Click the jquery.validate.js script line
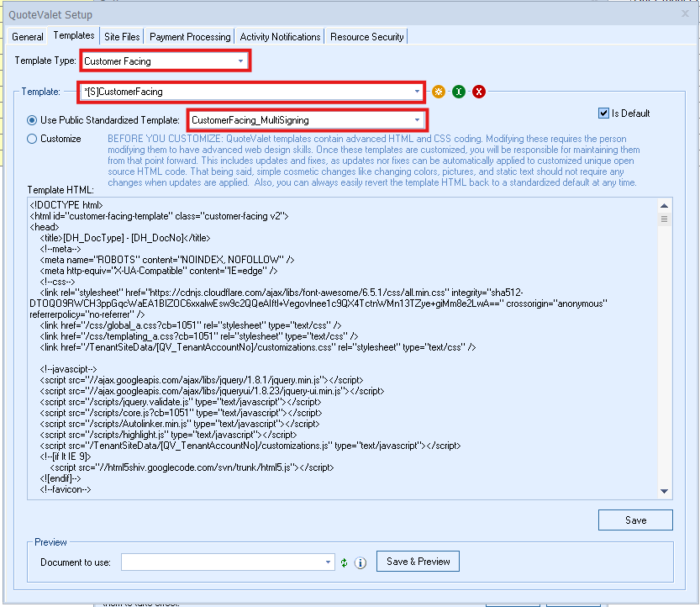 click(x=181, y=402)
